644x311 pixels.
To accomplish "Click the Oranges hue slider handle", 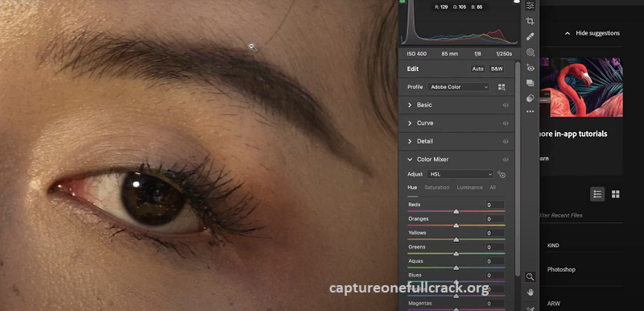I will 456,225.
